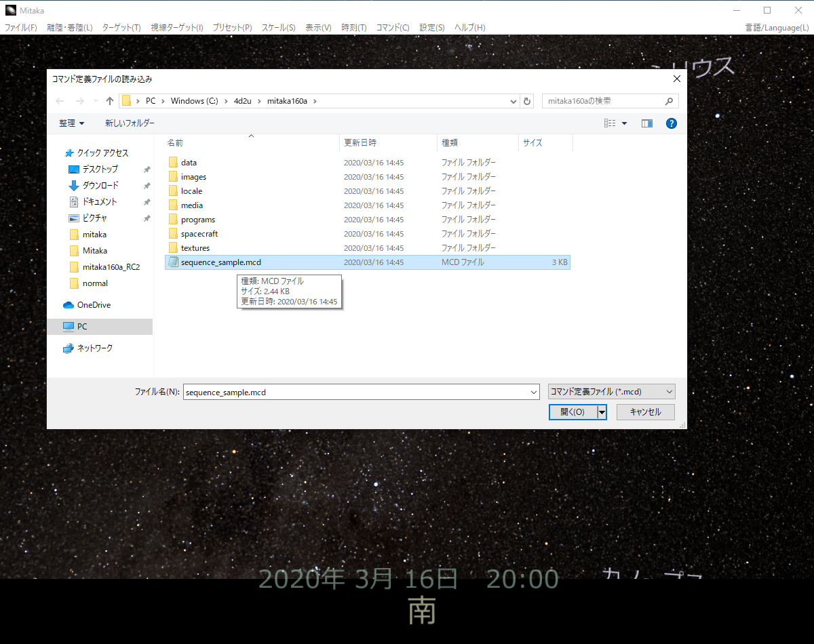The image size is (814, 644).
Task: Select the textures folder icon
Action: 173,248
